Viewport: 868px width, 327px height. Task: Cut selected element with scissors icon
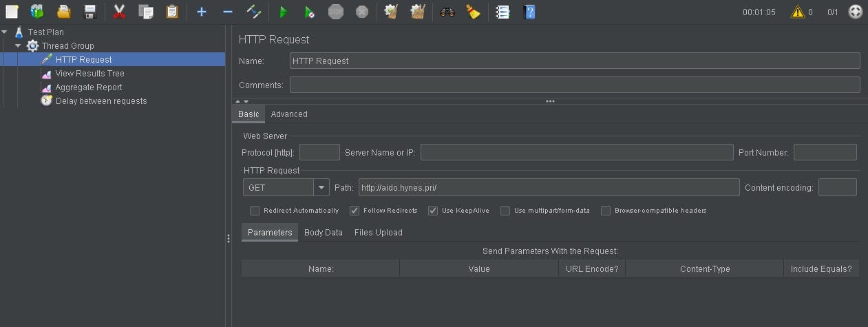point(119,12)
